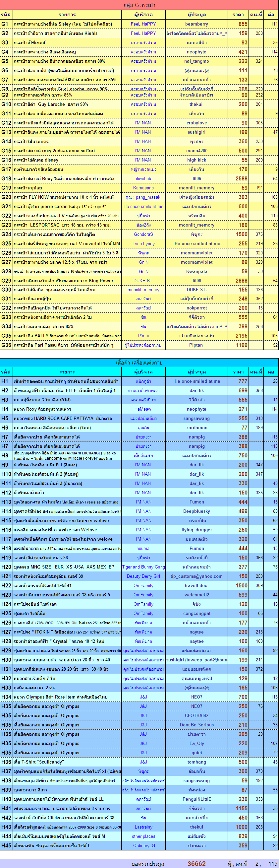This screenshot has width=279, height=868.
Task: Select bidder 'nai_tangmo'
Action: 196,61
